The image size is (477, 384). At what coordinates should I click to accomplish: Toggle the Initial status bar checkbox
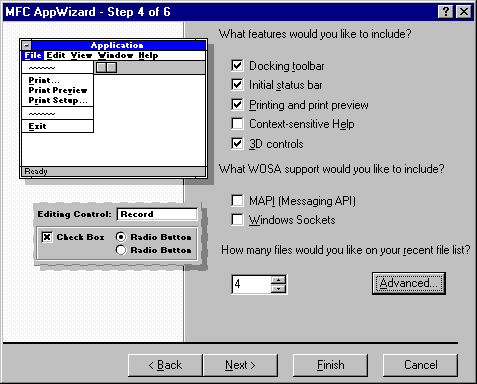click(237, 85)
